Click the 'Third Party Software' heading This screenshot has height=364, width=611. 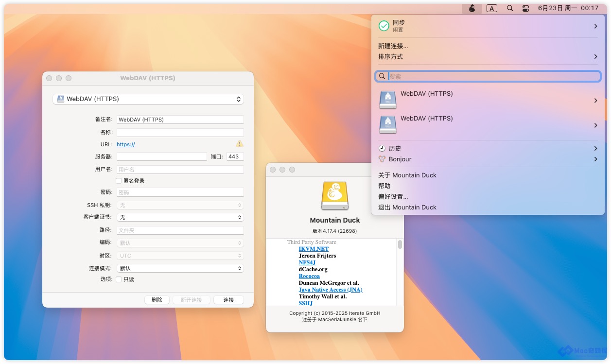(x=312, y=242)
